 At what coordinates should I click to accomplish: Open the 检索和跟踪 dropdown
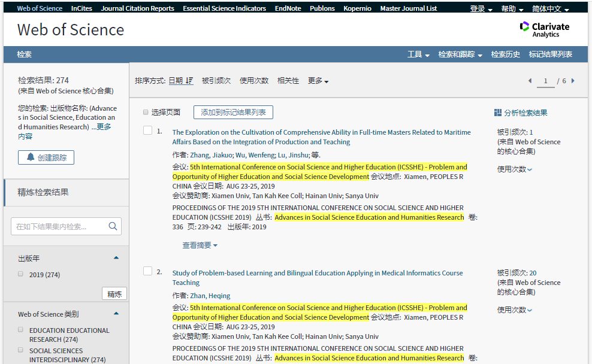click(x=460, y=54)
